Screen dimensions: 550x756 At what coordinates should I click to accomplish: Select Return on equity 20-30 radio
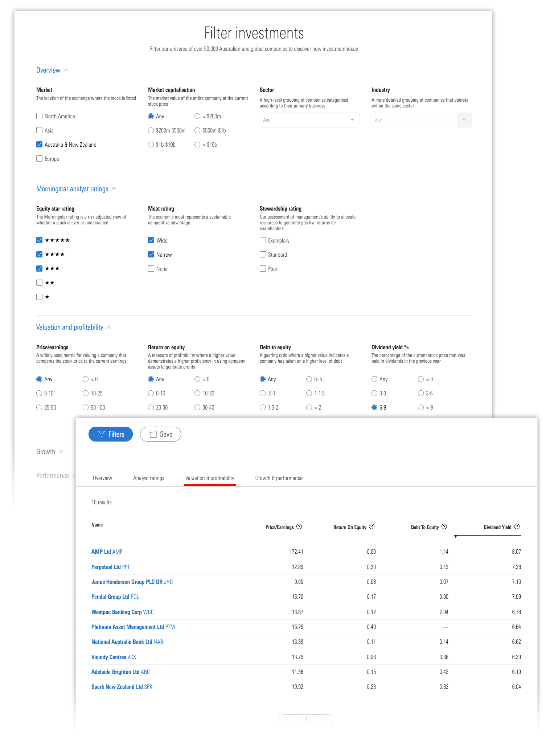tap(151, 407)
